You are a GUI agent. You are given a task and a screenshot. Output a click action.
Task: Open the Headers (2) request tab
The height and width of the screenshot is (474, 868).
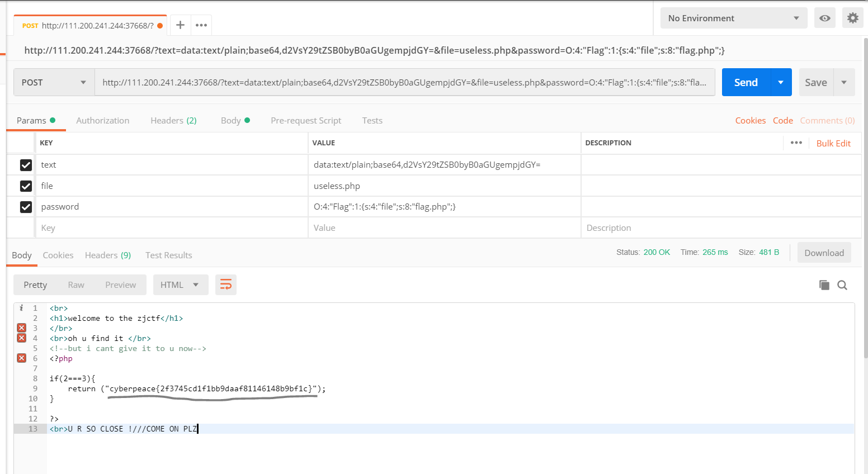pyautogui.click(x=173, y=120)
